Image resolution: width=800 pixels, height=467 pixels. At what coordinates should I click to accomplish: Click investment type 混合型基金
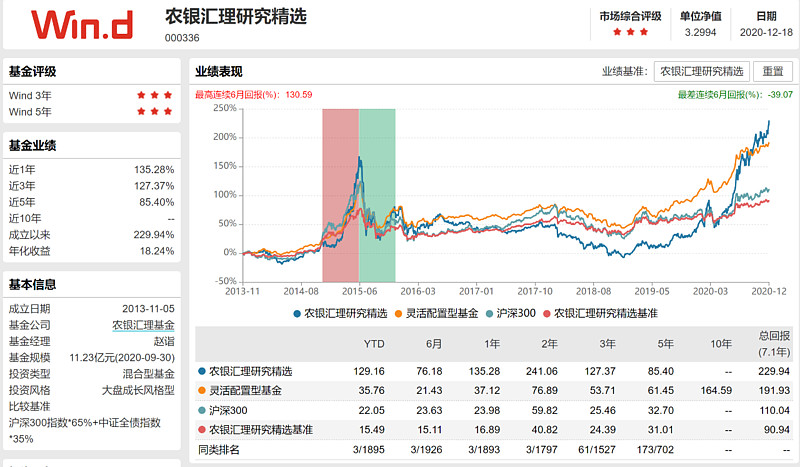148,374
